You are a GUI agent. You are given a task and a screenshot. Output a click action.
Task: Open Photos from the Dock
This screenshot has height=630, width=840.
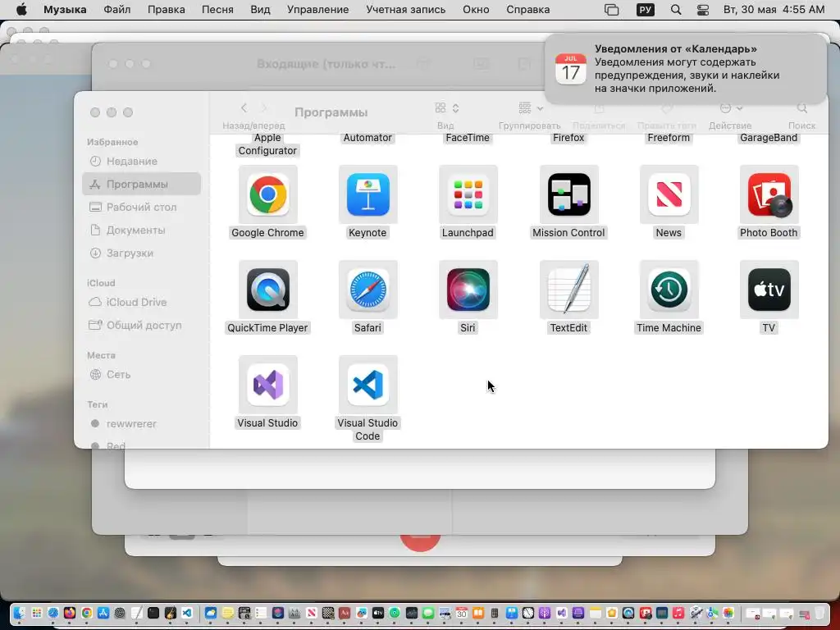728,613
